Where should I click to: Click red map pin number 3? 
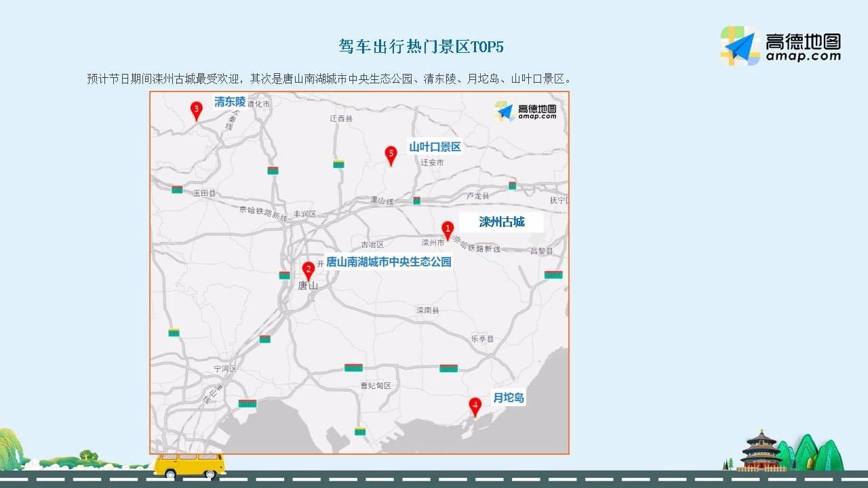point(196,109)
